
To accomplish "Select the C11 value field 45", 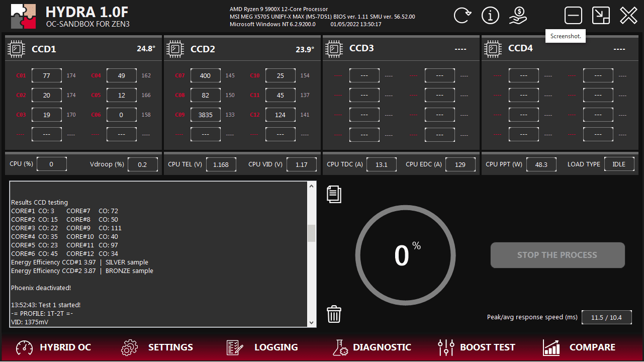I will coord(281,95).
